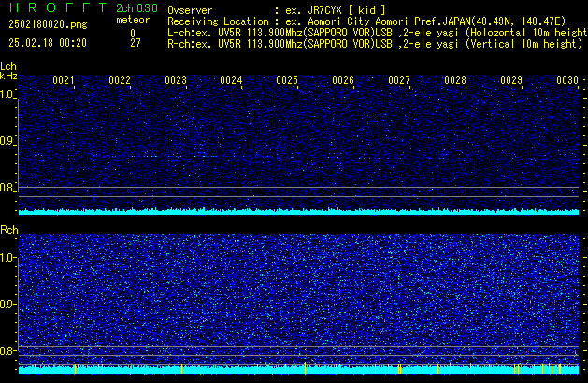
Task: Click the 1.0 frequency label on Lch
Action: (7, 94)
